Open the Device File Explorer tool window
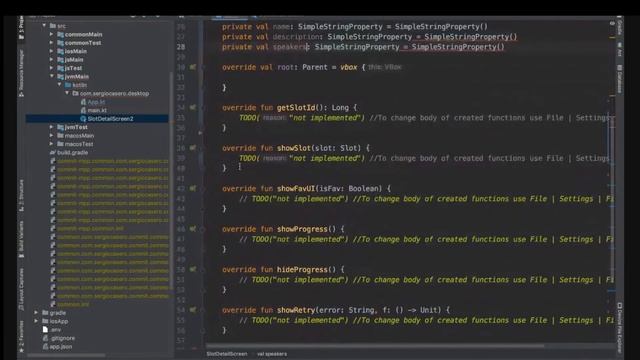Viewport: 640px width, 360px height. (620, 327)
